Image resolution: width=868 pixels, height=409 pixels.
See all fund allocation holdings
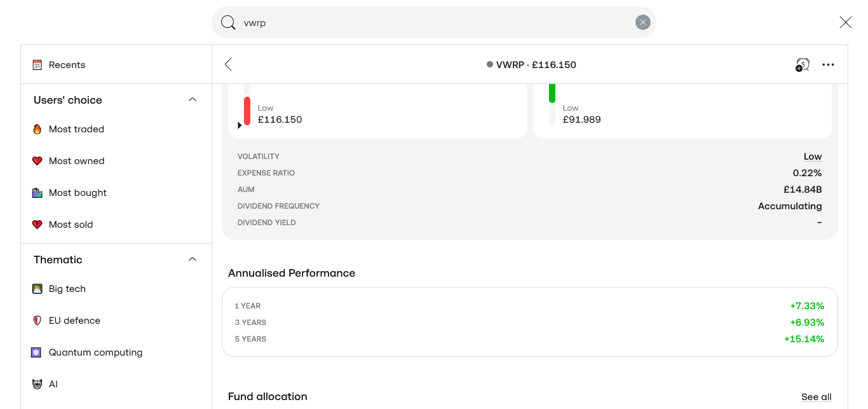[x=817, y=397]
